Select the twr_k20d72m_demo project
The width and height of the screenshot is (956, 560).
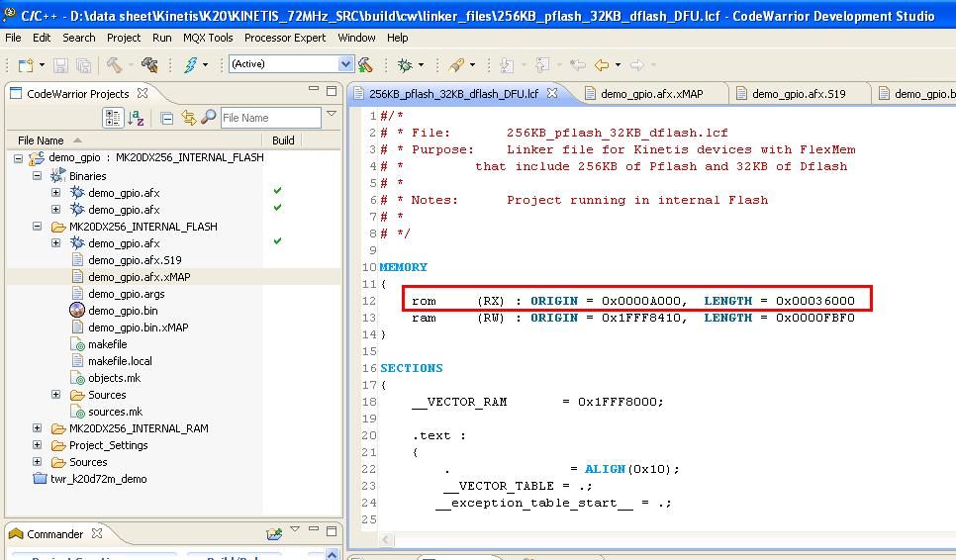point(98,479)
